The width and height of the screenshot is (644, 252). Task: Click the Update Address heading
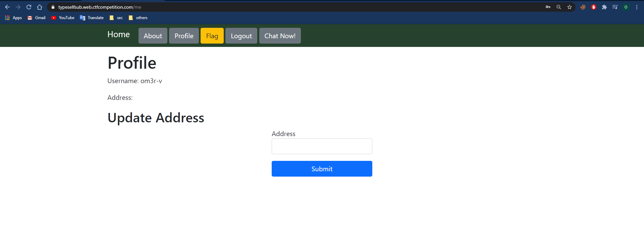156,118
